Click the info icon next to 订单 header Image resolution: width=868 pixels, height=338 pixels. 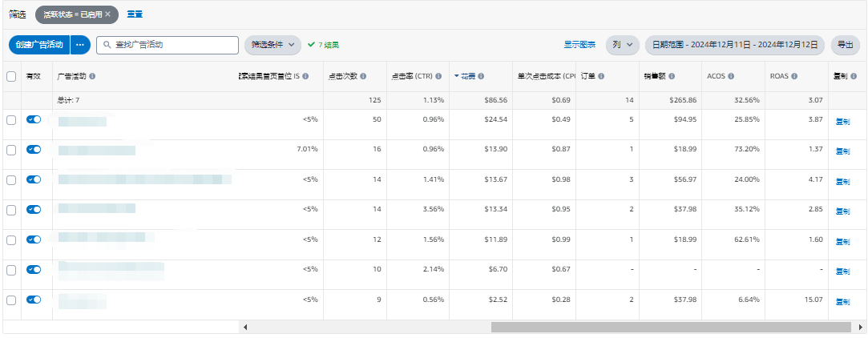coord(601,77)
